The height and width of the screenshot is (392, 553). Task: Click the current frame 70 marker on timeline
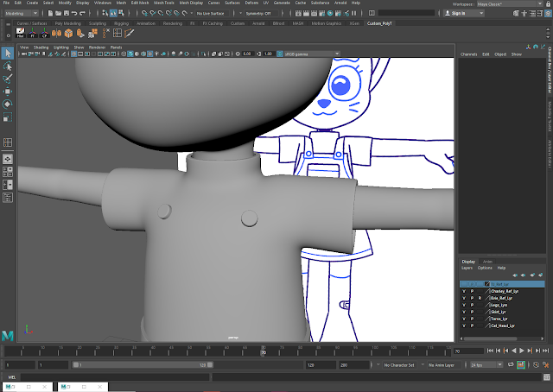pyautogui.click(x=263, y=351)
